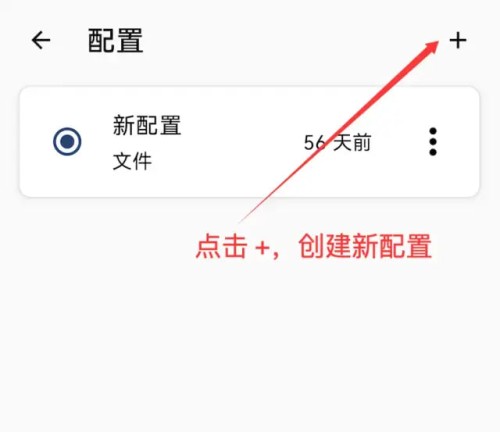This screenshot has height=432, width=500.
Task: Click the 文件 type label under 新配置
Action: (x=132, y=161)
